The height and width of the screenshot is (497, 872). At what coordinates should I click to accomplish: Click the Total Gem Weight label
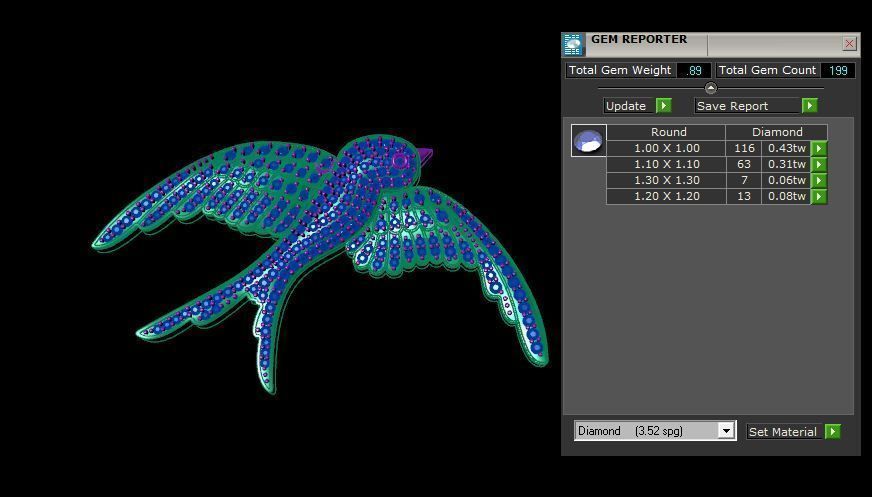(620, 71)
